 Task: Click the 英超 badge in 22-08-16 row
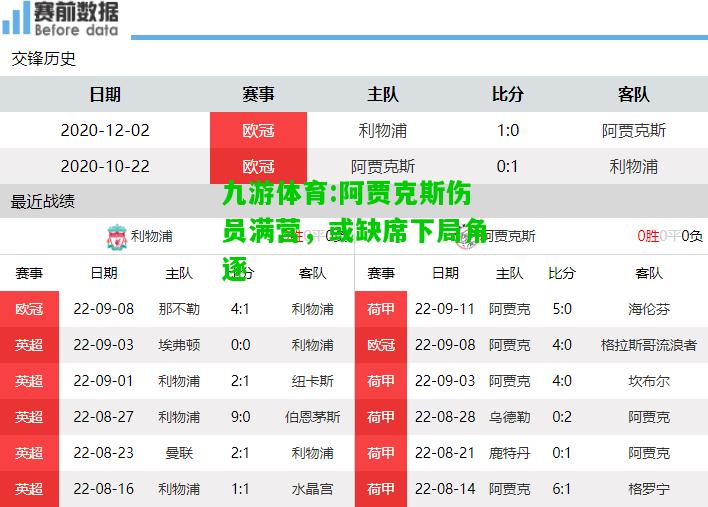[29, 489]
